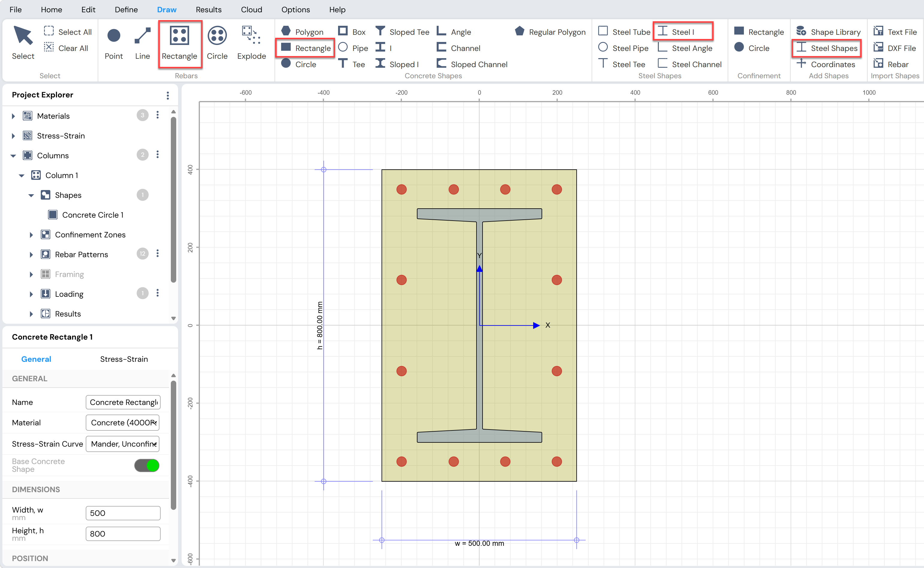The height and width of the screenshot is (568, 924).
Task: Collapse the Shapes node
Action: point(31,195)
